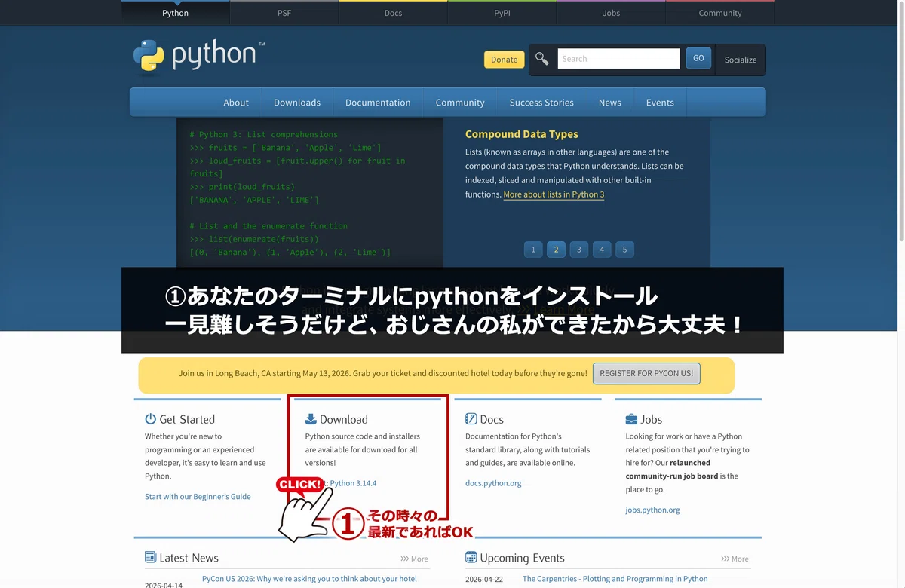
Task: Open the News navigation menu
Action: 610,103
